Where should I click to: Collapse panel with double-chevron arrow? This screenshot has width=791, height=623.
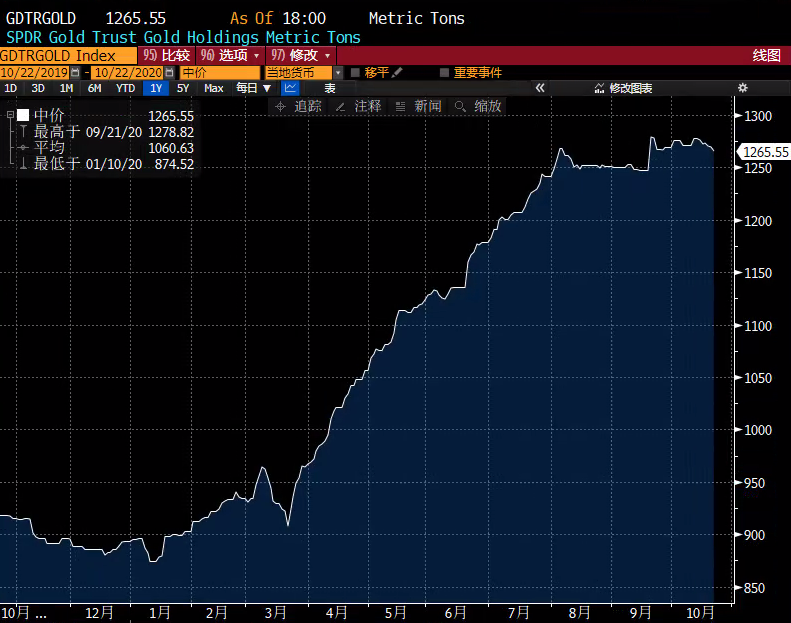[x=540, y=88]
